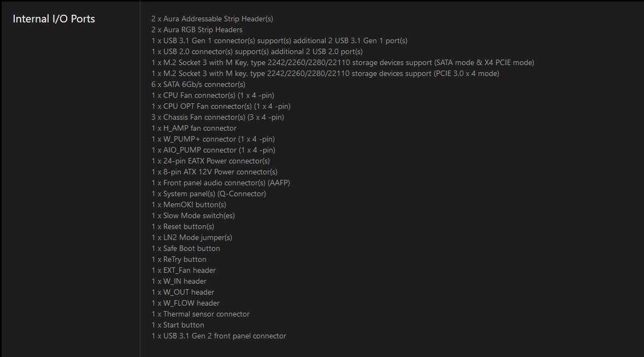Select the Aura Addressable Strip Header line

click(212, 19)
